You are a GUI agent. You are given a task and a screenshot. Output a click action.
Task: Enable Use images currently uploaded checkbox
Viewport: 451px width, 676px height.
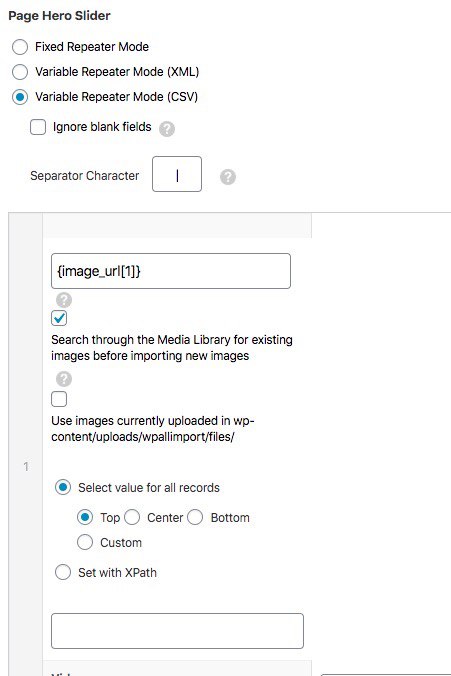point(59,399)
